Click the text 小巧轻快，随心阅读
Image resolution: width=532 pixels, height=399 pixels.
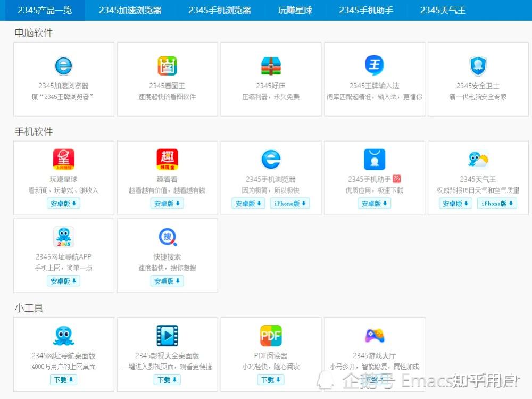click(271, 367)
